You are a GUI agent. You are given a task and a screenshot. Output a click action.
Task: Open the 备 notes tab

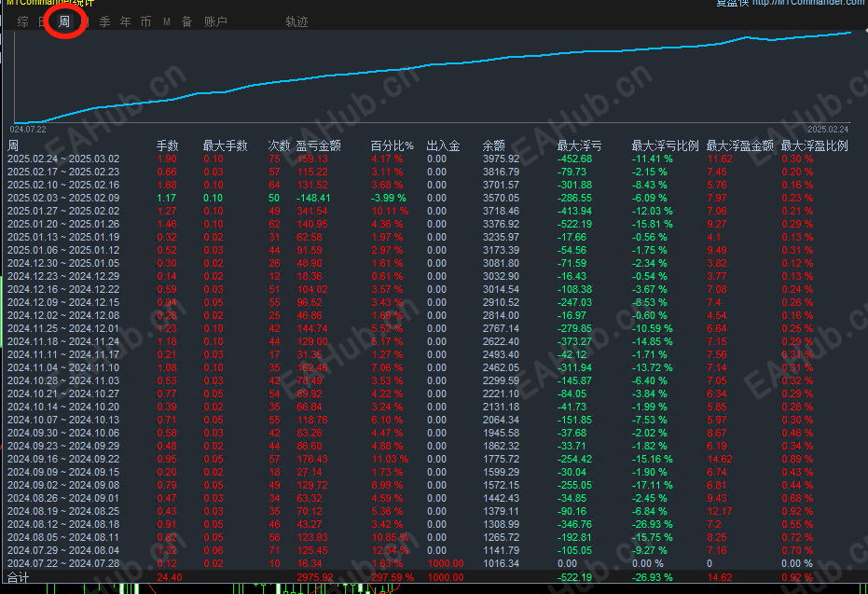click(x=187, y=21)
